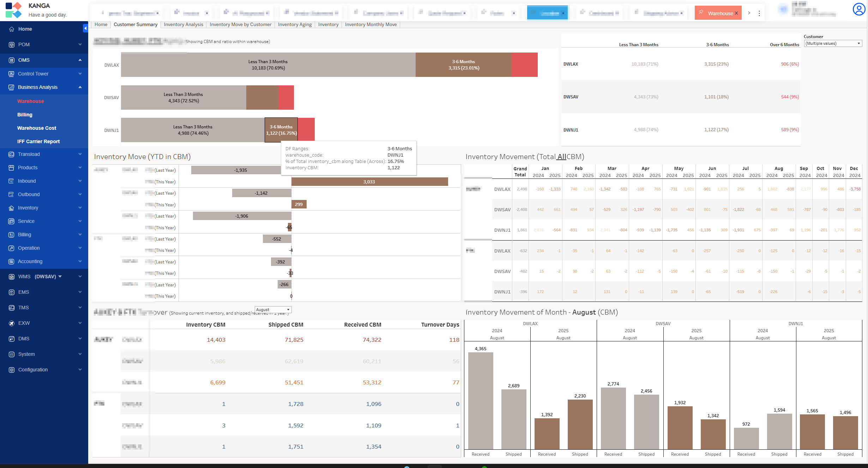This screenshot has width=868, height=468.
Task: Open the Customer multiple values dropdown
Action: (x=833, y=43)
